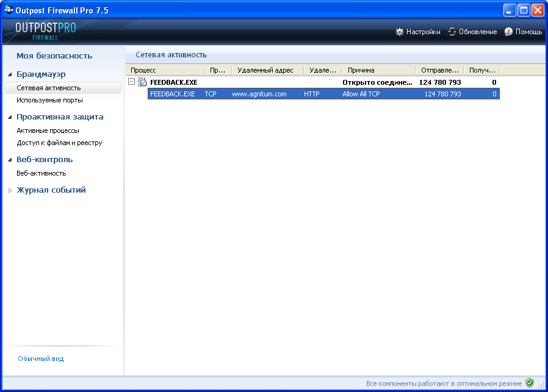Click the green shield status icon
The image size is (548, 392).
(530, 383)
